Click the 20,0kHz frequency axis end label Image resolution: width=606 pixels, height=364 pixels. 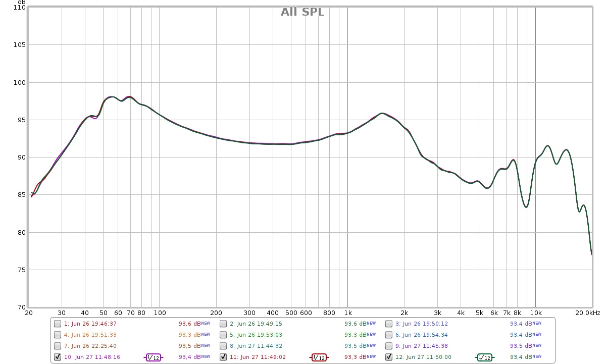pos(589,313)
